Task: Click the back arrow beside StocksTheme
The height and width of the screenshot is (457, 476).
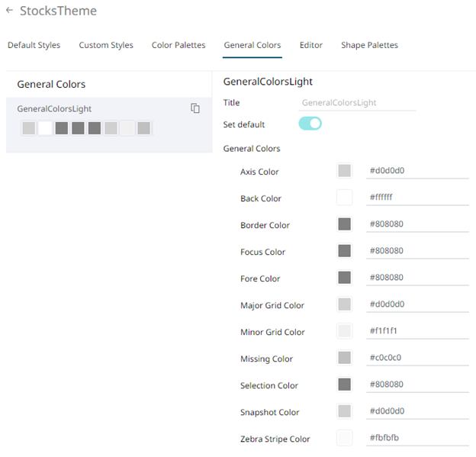Action: click(9, 11)
